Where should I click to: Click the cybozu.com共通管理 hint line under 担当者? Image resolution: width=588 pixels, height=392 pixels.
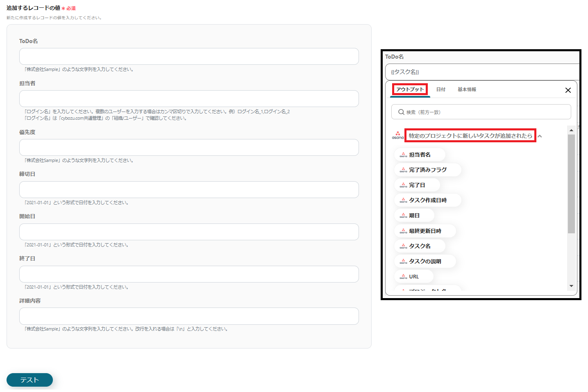pos(105,118)
